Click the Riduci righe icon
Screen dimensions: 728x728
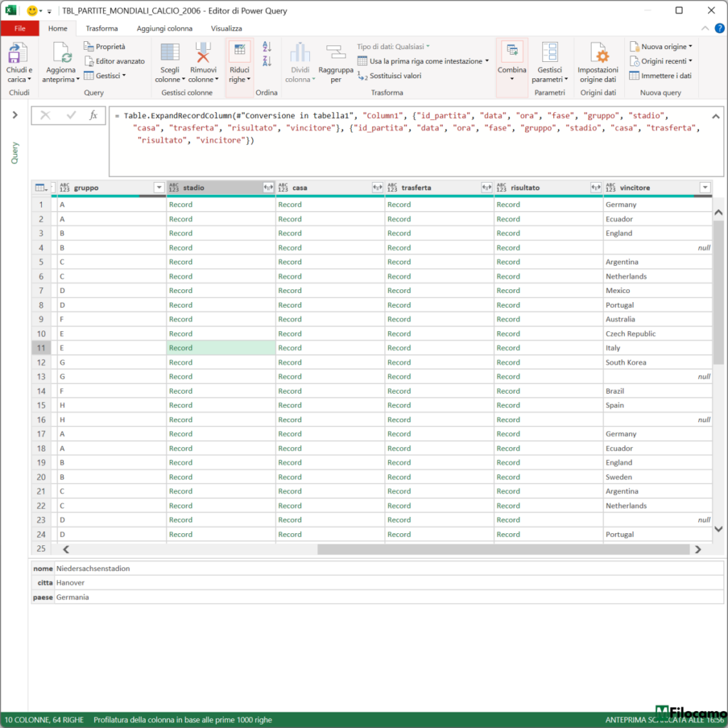point(240,51)
